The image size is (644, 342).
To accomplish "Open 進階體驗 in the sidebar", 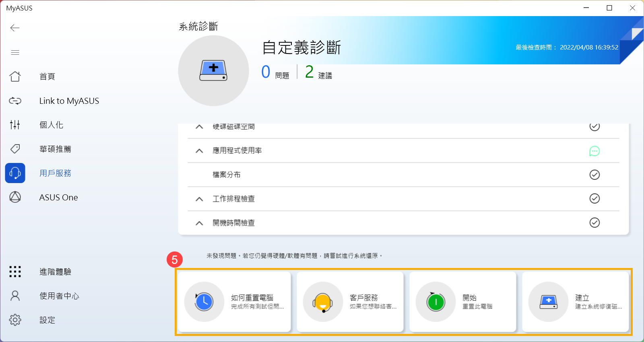I will [x=55, y=272].
